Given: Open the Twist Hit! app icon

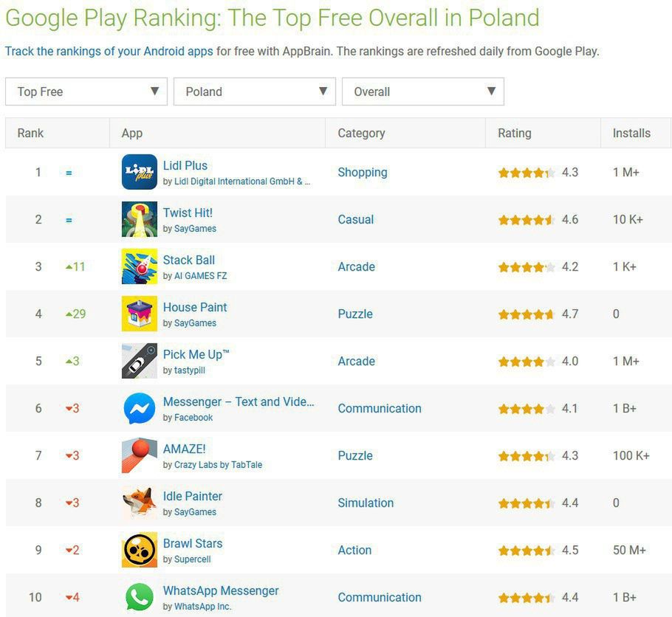Looking at the screenshot, I should coord(139,219).
